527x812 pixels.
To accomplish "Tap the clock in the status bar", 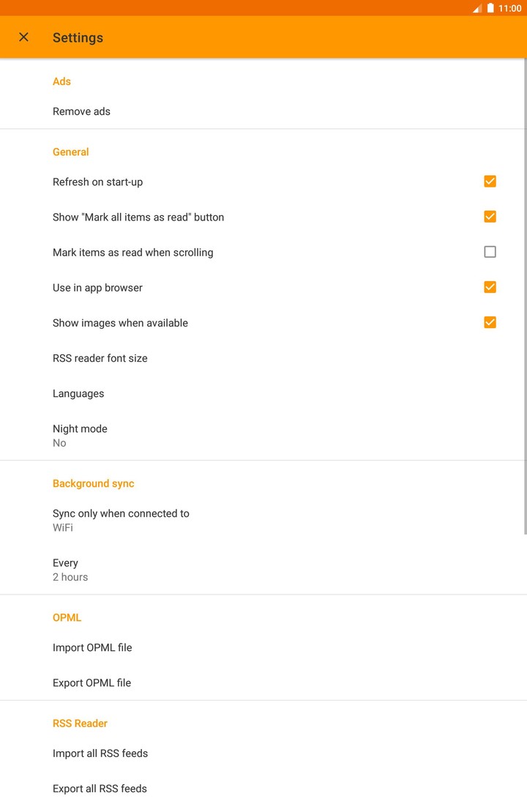I will [509, 8].
